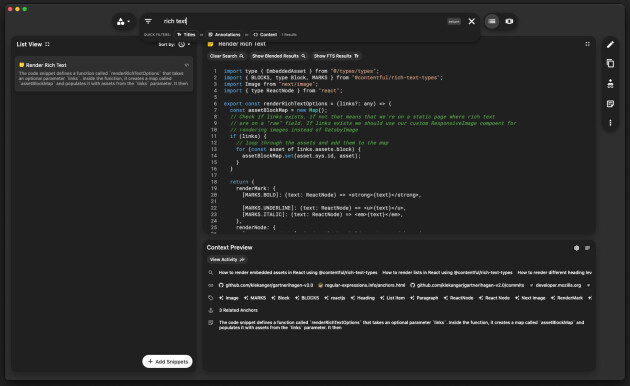
Task: Click Show FTS Results button
Action: click(x=336, y=56)
